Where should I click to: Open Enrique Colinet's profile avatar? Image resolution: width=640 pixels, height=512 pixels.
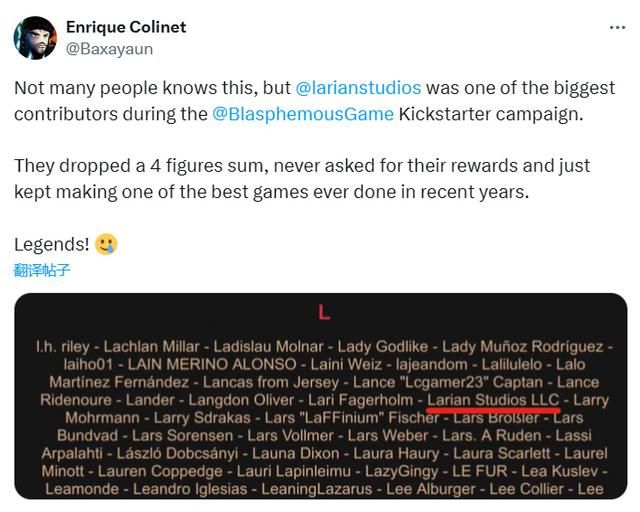[x=34, y=37]
